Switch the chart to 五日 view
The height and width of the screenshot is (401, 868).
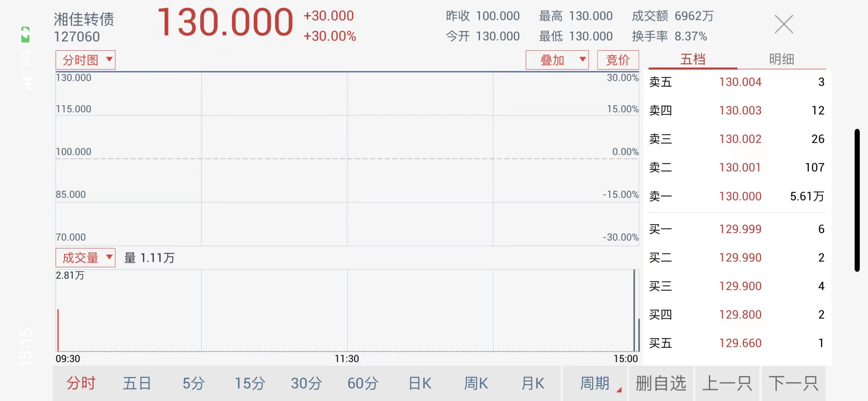tap(137, 383)
